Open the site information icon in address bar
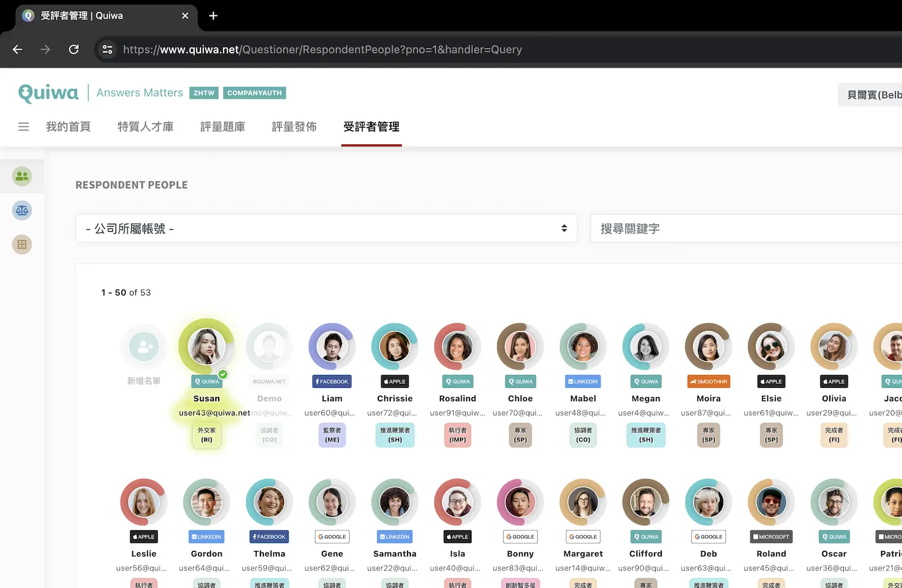The width and height of the screenshot is (902, 588). click(x=107, y=50)
